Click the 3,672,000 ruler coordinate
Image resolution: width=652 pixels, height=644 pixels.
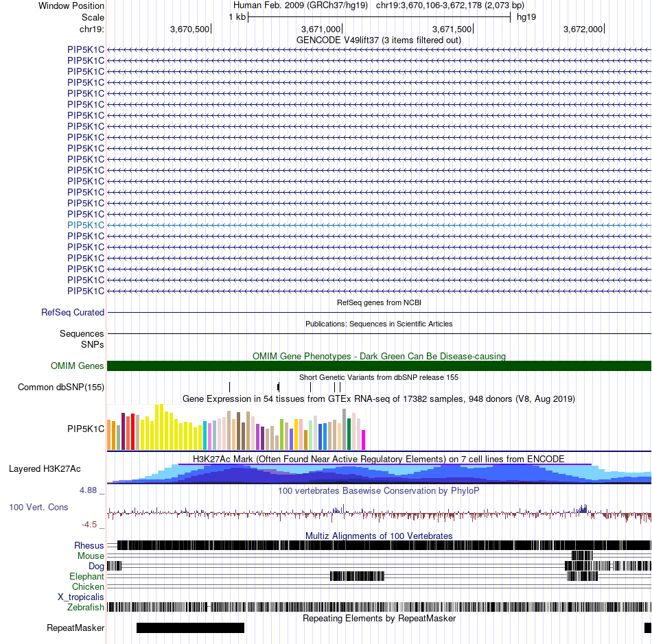coord(583,29)
